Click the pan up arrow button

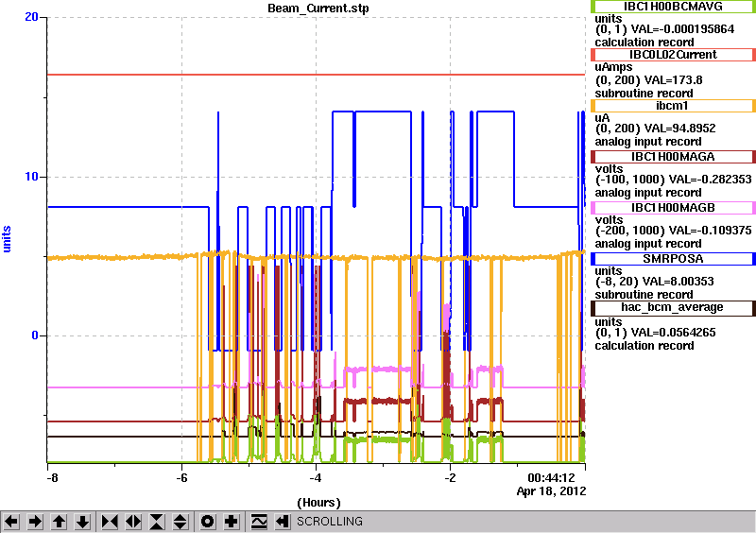click(x=59, y=522)
